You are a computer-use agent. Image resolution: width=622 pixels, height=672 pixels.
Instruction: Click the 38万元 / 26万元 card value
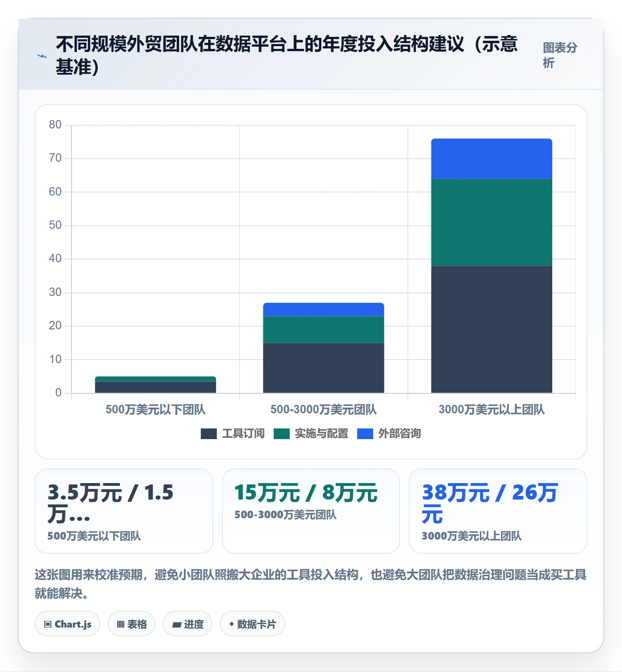pyautogui.click(x=490, y=504)
